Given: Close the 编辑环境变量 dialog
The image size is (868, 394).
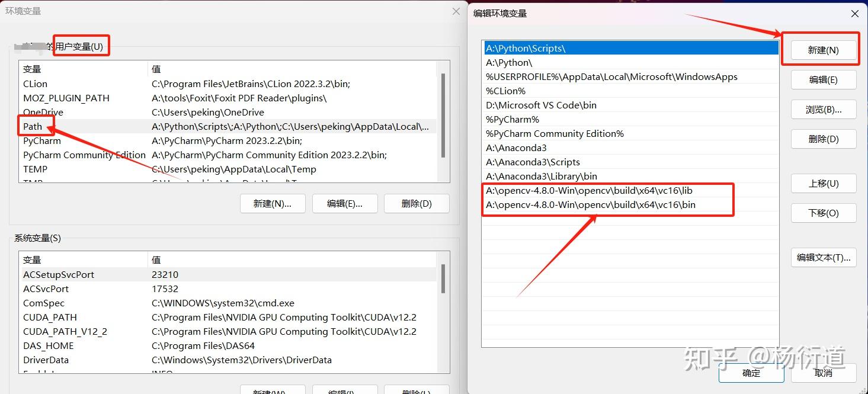Looking at the screenshot, I should pyautogui.click(x=855, y=13).
